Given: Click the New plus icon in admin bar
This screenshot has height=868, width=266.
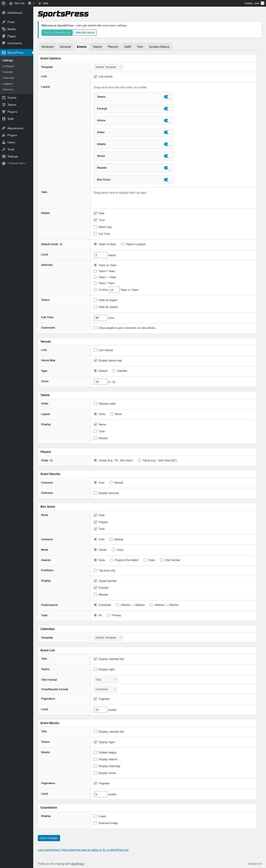Looking at the screenshot, I should pyautogui.click(x=40, y=3).
